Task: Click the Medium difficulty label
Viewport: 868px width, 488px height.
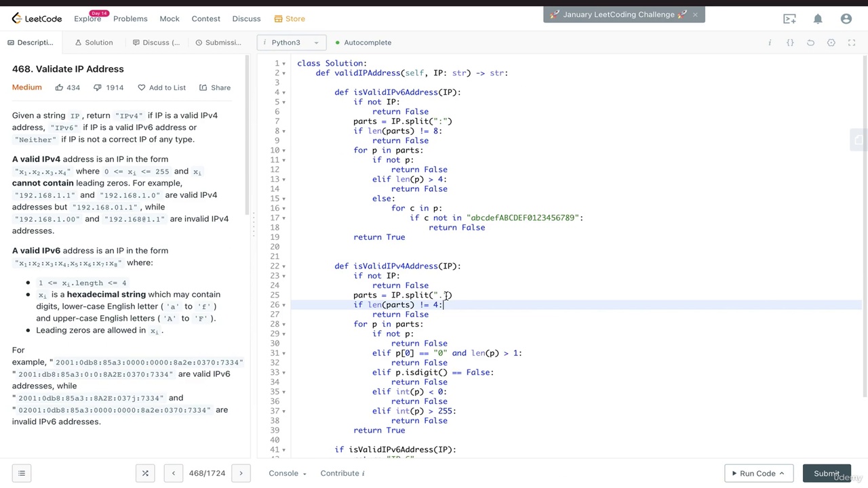Action: coord(27,87)
